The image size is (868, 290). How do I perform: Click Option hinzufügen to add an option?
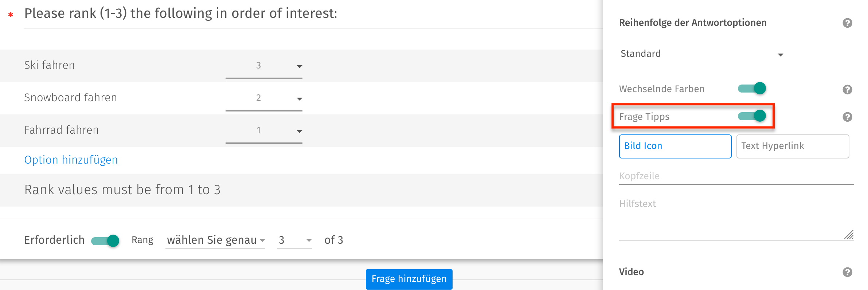coord(71,160)
